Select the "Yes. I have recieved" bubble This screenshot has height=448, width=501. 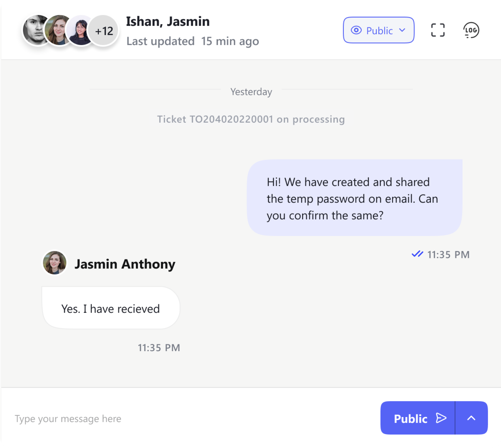click(111, 308)
